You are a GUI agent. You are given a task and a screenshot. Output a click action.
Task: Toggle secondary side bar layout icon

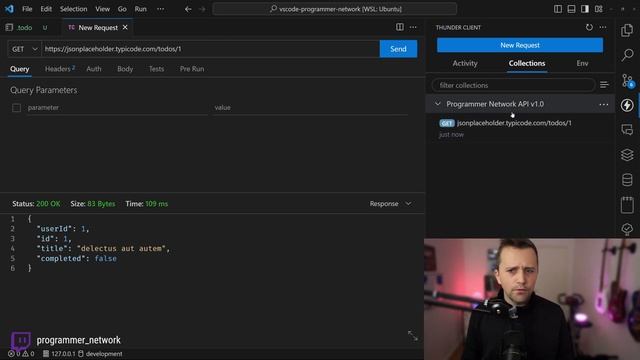click(x=585, y=9)
